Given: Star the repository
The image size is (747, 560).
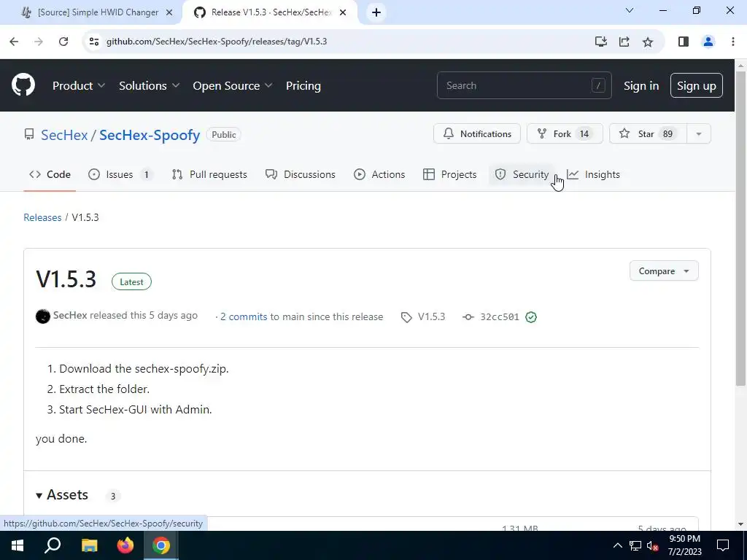Looking at the screenshot, I should pyautogui.click(x=648, y=134).
